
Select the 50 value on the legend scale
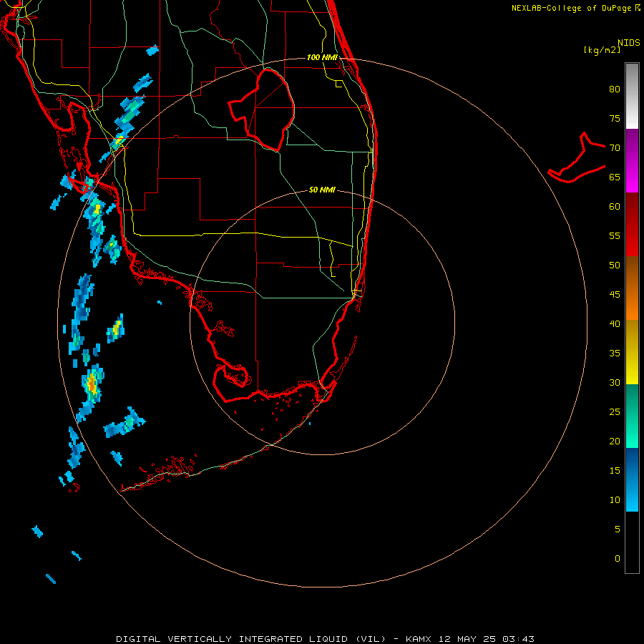[615, 265]
